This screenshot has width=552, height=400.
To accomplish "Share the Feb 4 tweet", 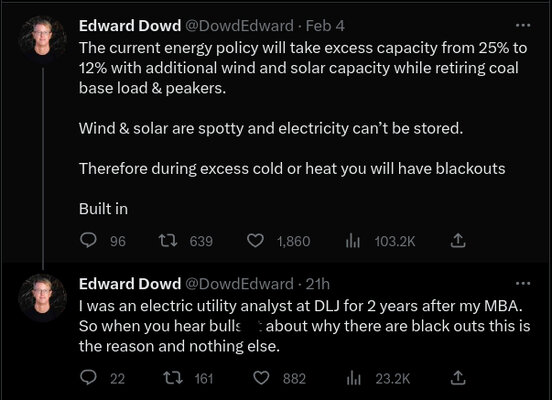I will pos(458,241).
